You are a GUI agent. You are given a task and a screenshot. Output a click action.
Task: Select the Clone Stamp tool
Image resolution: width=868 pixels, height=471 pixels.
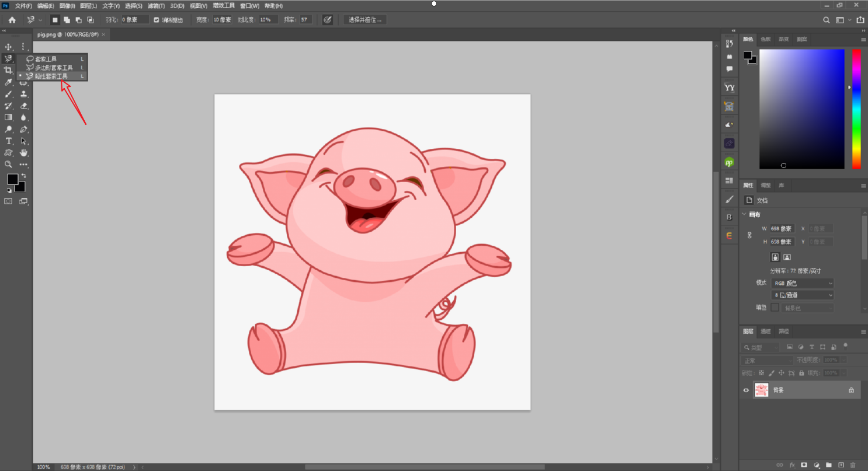(x=24, y=94)
